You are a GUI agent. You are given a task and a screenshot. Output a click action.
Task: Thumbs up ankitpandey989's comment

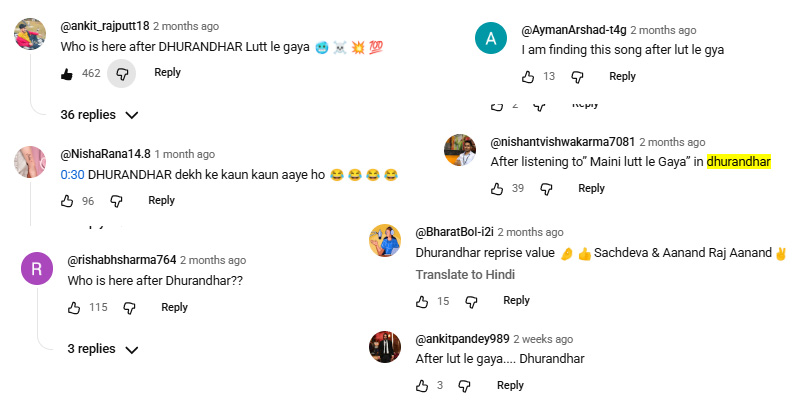point(423,386)
